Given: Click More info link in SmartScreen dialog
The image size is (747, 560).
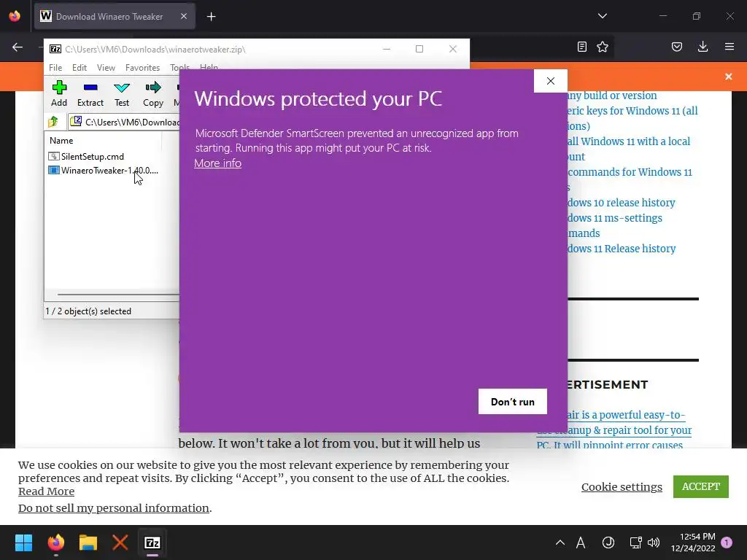Looking at the screenshot, I should 217,163.
